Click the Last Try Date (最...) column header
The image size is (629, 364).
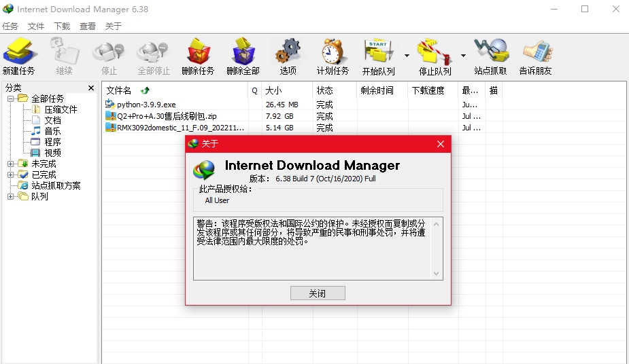click(472, 90)
